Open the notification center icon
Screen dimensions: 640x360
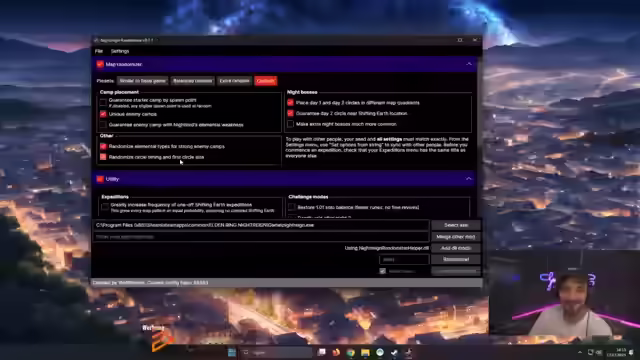[632, 352]
